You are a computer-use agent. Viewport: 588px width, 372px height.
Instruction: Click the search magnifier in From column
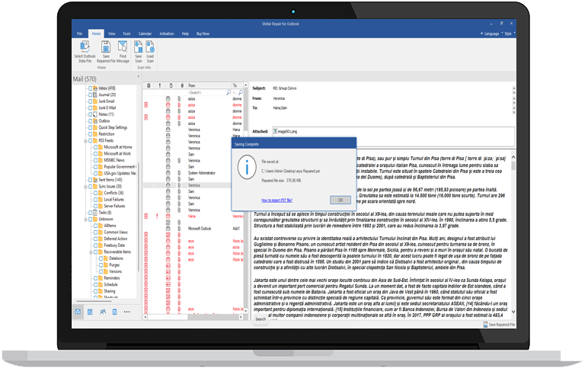[x=228, y=92]
